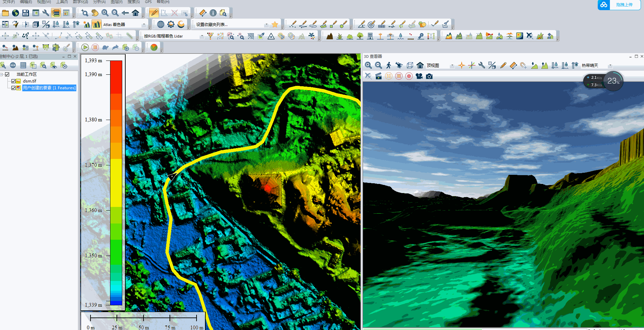Zoom in within the 3D viewer
The width and height of the screenshot is (644, 330).
pyautogui.click(x=368, y=65)
